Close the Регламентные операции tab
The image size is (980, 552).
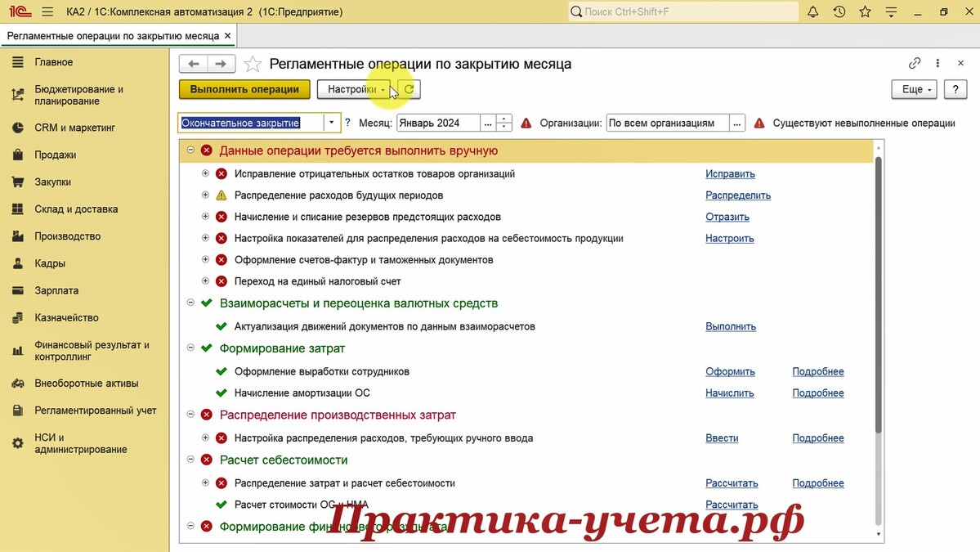227,36
